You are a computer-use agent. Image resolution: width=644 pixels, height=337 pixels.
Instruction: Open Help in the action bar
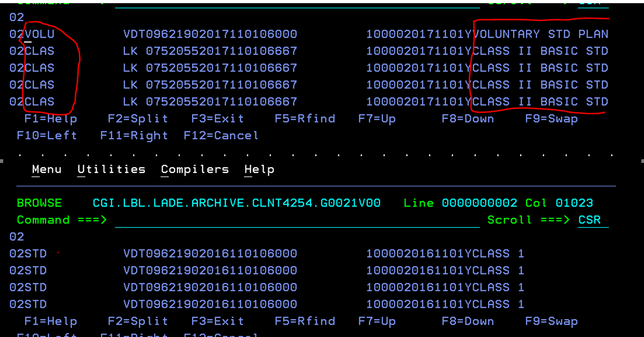[259, 169]
